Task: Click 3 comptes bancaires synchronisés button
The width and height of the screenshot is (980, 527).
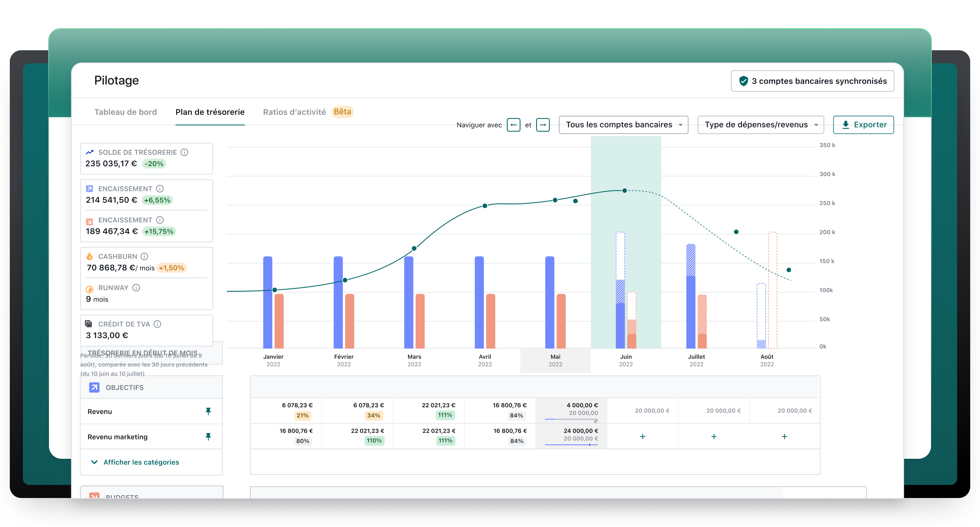Action: click(x=819, y=81)
